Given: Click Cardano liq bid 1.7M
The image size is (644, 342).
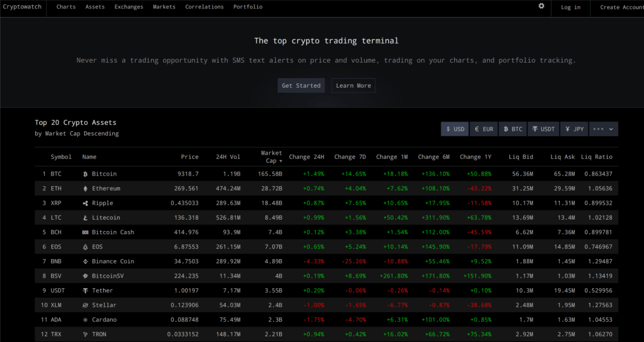Looking at the screenshot, I should coord(526,320).
